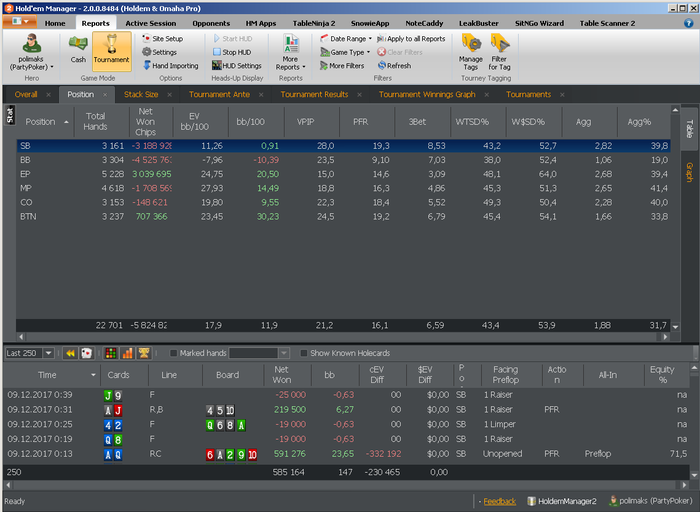Click the hand grid matrix icon
Image resolution: width=700 pixels, height=512 pixels.
click(x=111, y=354)
